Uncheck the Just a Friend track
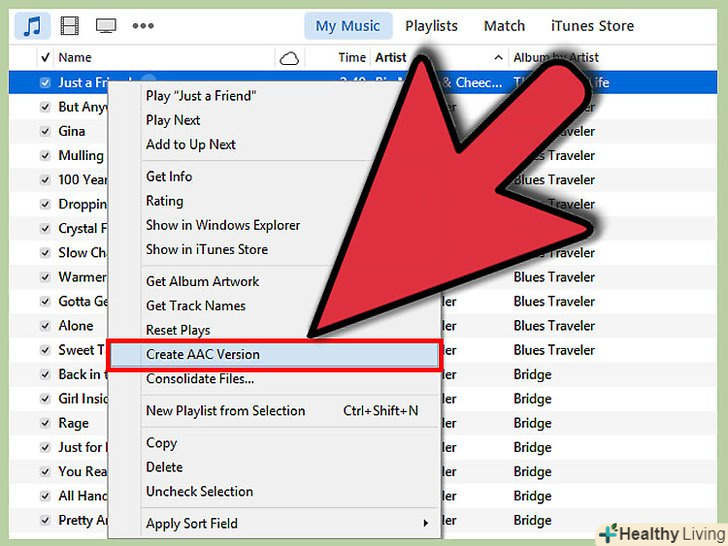This screenshot has width=728, height=546. coord(45,83)
